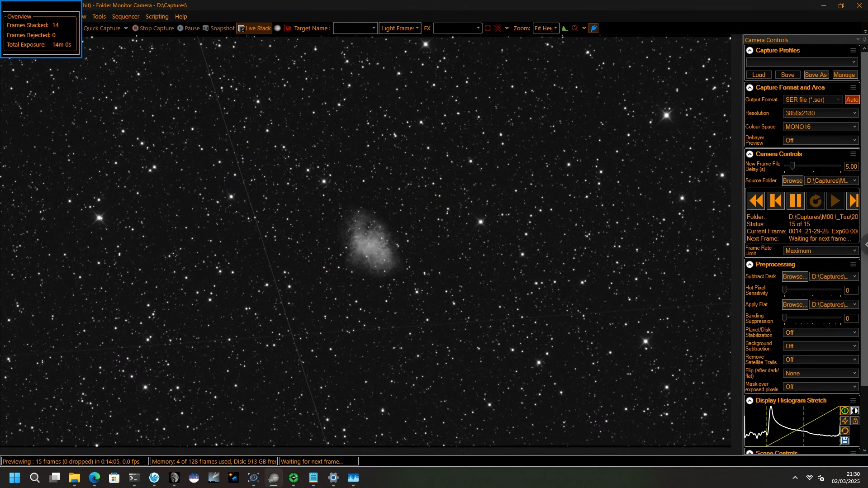Collapse the Preprocessing section
Image resolution: width=868 pixels, height=488 pixels.
coord(750,265)
